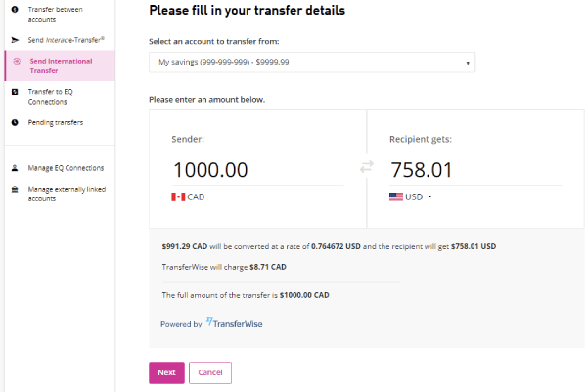Click the TransferWise logo
This screenshot has width=587, height=392.
coord(235,323)
